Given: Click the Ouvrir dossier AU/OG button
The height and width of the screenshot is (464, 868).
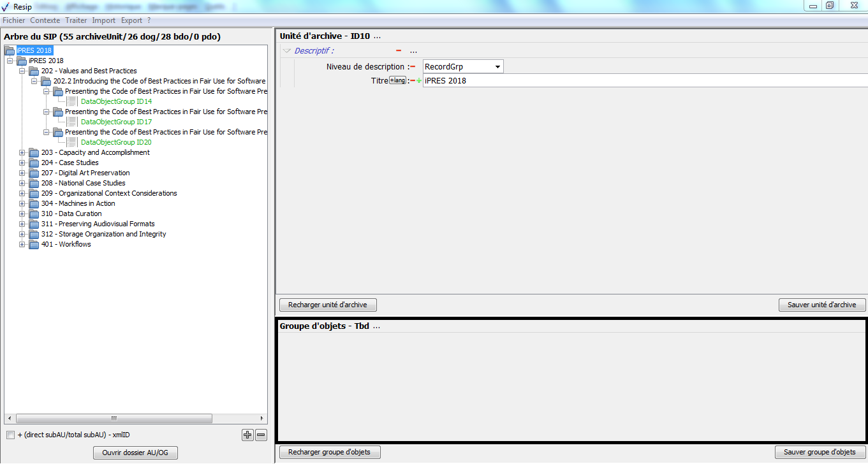Looking at the screenshot, I should click(x=135, y=453).
